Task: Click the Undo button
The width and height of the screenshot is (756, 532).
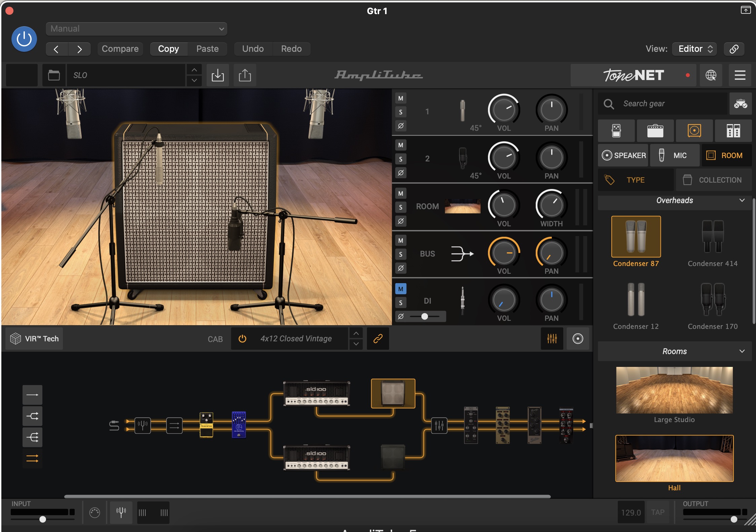Action: (253, 49)
